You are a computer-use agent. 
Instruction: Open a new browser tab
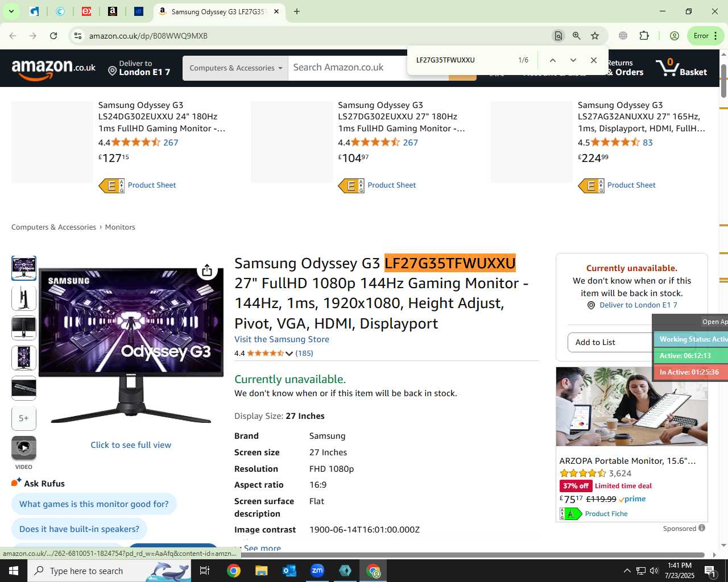click(x=297, y=11)
